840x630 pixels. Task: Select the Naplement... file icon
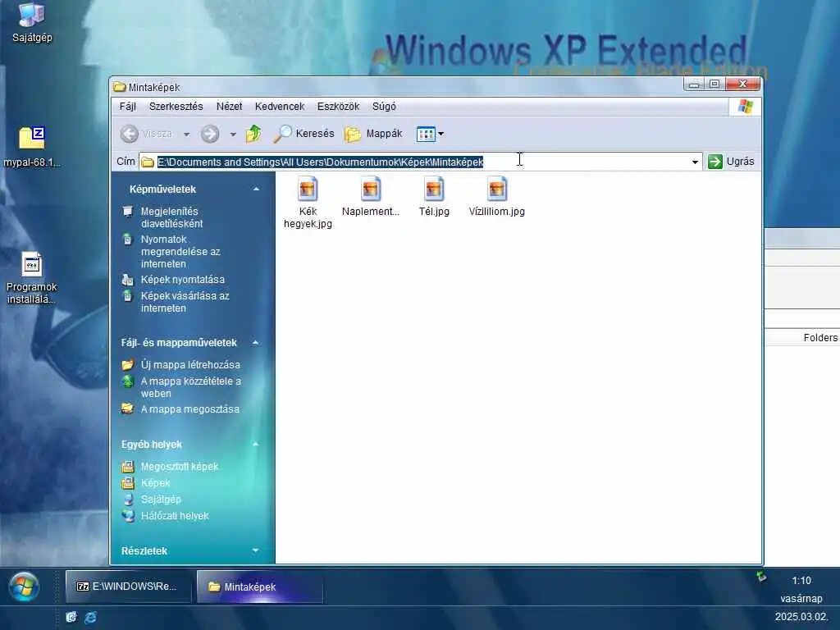click(x=370, y=190)
